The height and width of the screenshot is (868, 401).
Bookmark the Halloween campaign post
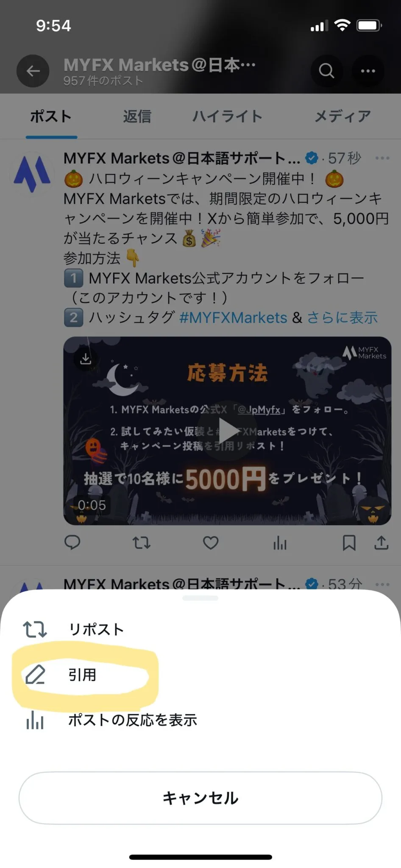click(x=349, y=542)
